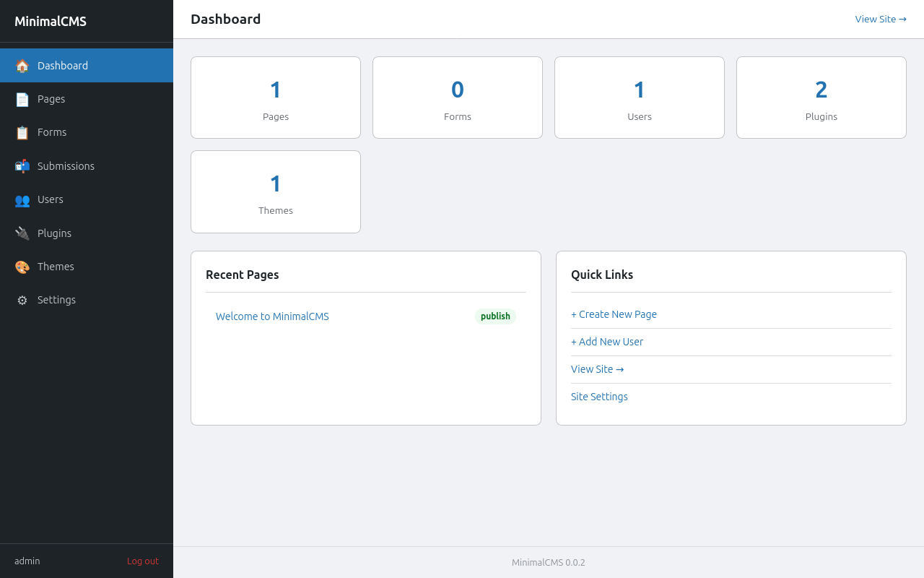Click the Themes palette icon
The height and width of the screenshot is (578, 924).
coord(22,267)
